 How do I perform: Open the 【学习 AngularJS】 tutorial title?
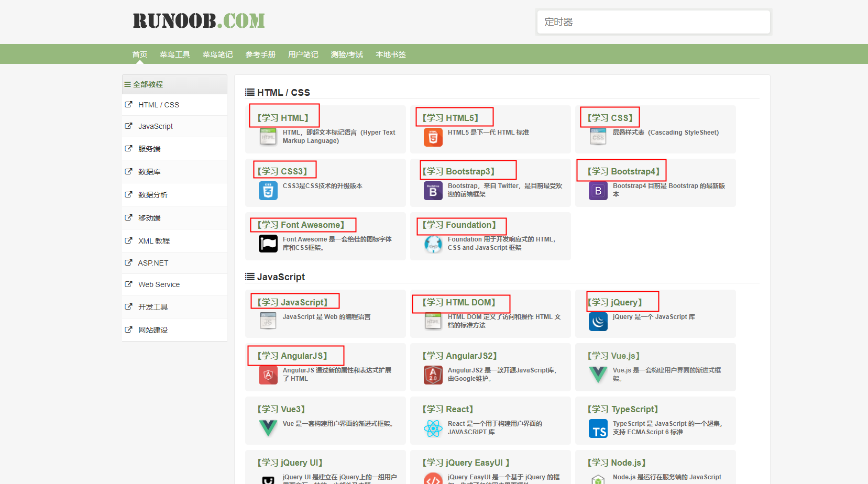(292, 356)
